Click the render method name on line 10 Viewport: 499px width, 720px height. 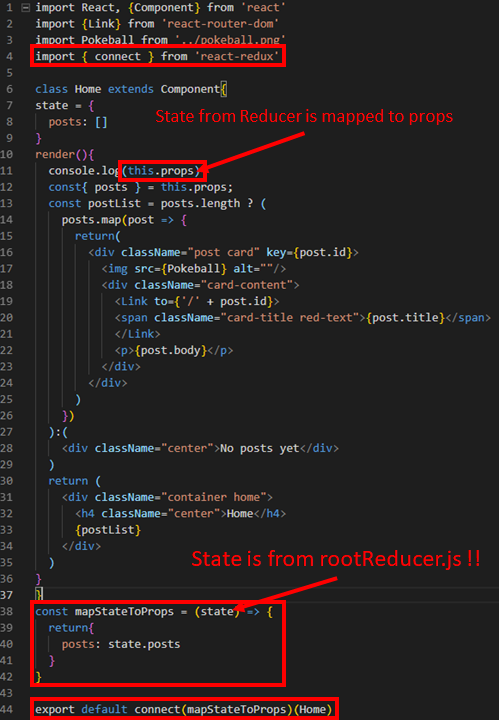click(55, 154)
